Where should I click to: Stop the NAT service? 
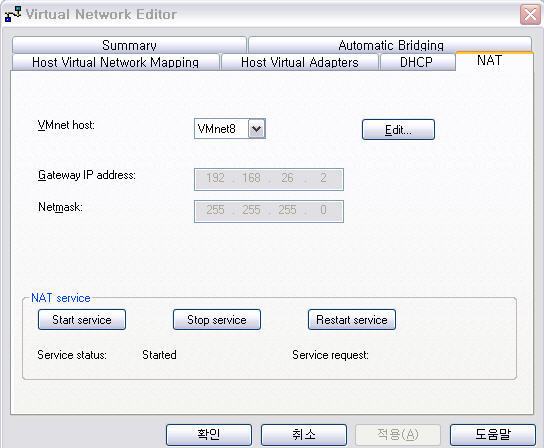217,320
